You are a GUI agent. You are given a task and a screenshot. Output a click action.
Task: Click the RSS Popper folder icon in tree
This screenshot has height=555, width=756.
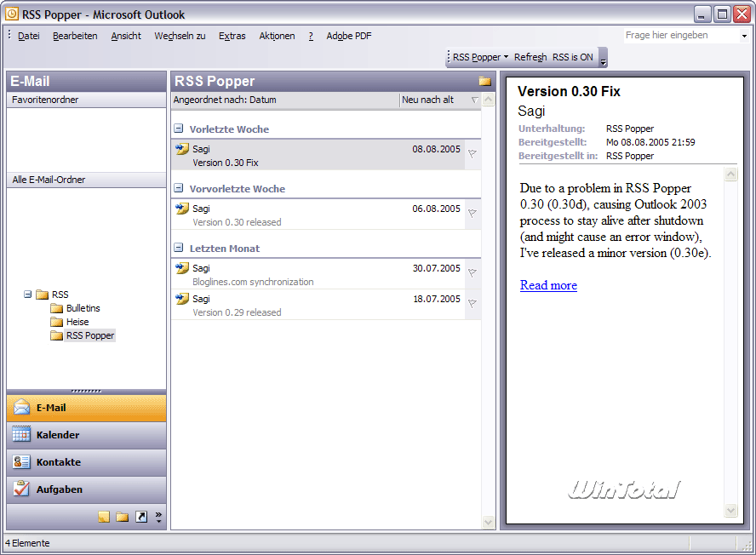click(56, 335)
